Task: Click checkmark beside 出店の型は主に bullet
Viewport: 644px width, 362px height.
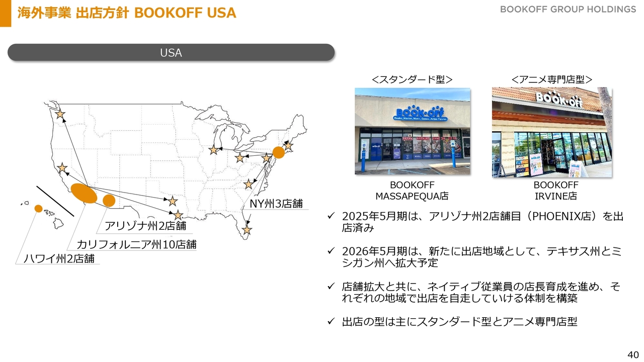Action: 331,321
